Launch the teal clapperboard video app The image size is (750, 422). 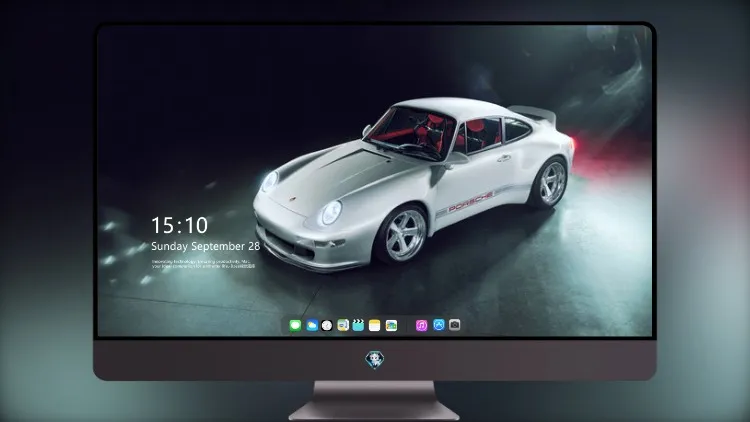(x=358, y=325)
